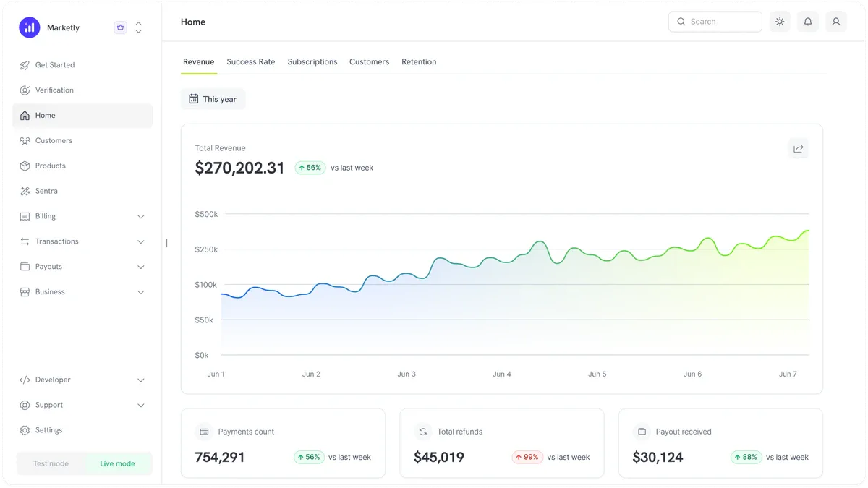868x488 pixels.
Task: Go to Verification page
Action: pyautogui.click(x=82, y=90)
